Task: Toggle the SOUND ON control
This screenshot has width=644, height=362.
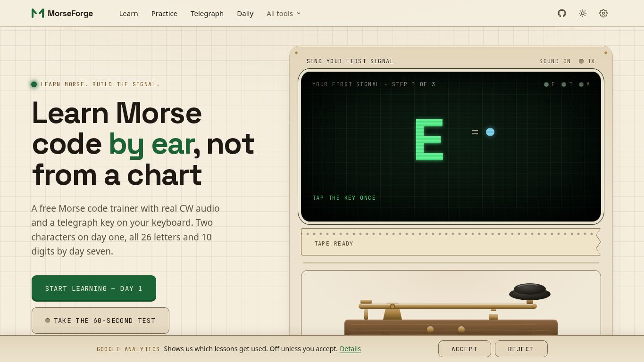Action: pyautogui.click(x=555, y=61)
